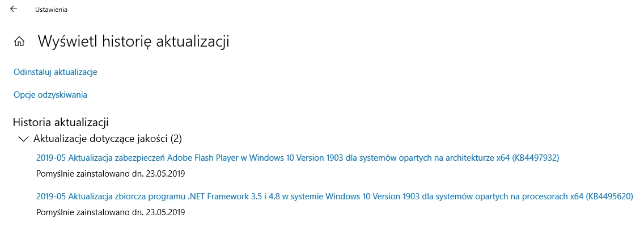Viewport: 644px width, 226px height.
Task: Click the Wyświetl historię aktualizacji page heading
Action: pos(133,41)
